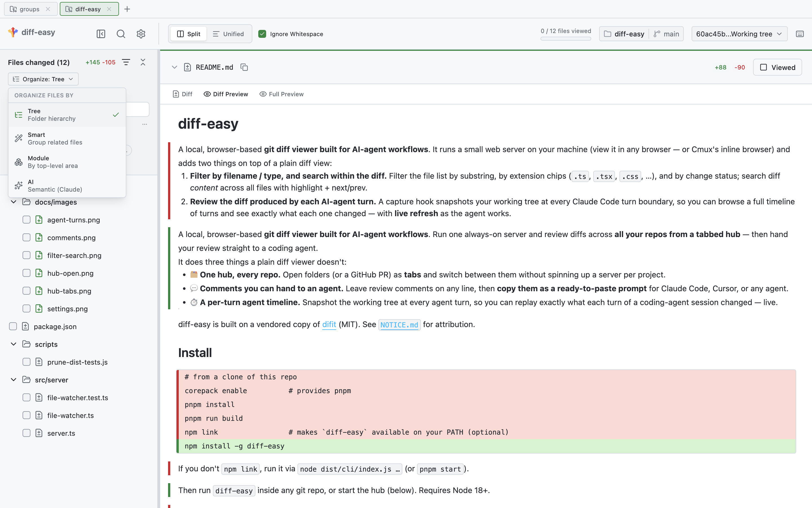Toggle Ignore Whitespace checkbox

[x=262, y=34]
